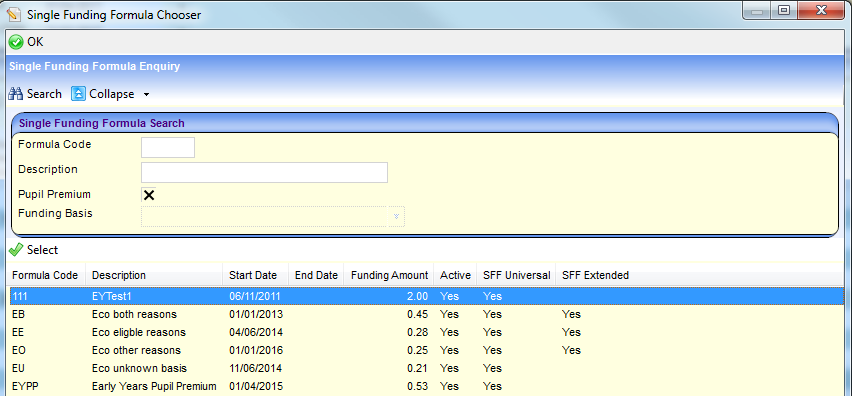
Task: Click start date 04/06/2014
Action: click(256, 332)
